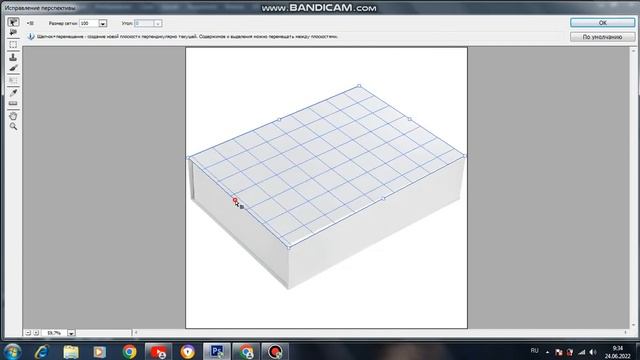Open the zoom percentage dropdown

tap(71, 333)
